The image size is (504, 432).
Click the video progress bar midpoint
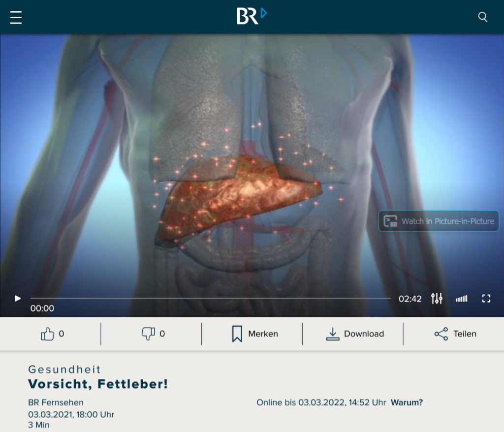click(211, 298)
